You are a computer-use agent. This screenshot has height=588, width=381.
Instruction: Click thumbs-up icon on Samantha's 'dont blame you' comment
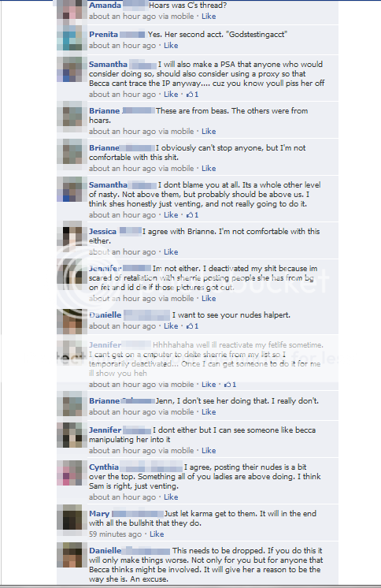(x=190, y=215)
